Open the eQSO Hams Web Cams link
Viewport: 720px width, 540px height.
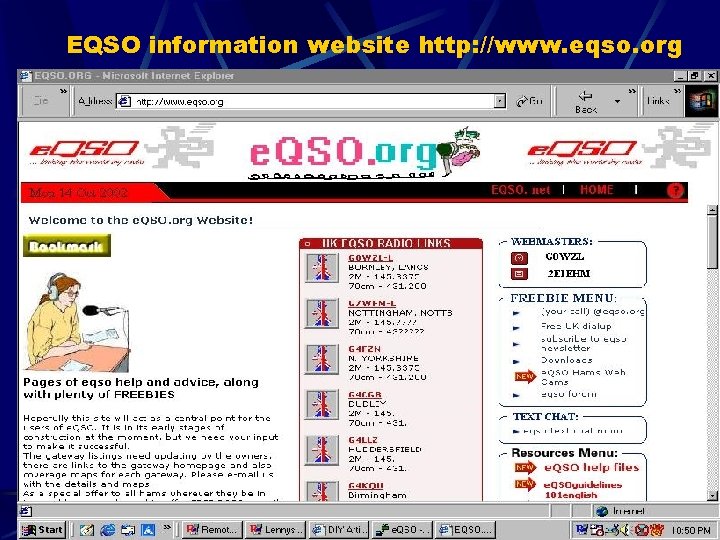[583, 377]
